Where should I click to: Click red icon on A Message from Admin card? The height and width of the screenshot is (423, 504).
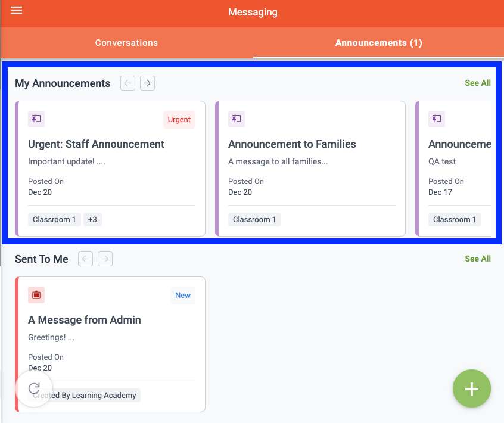[x=36, y=295]
